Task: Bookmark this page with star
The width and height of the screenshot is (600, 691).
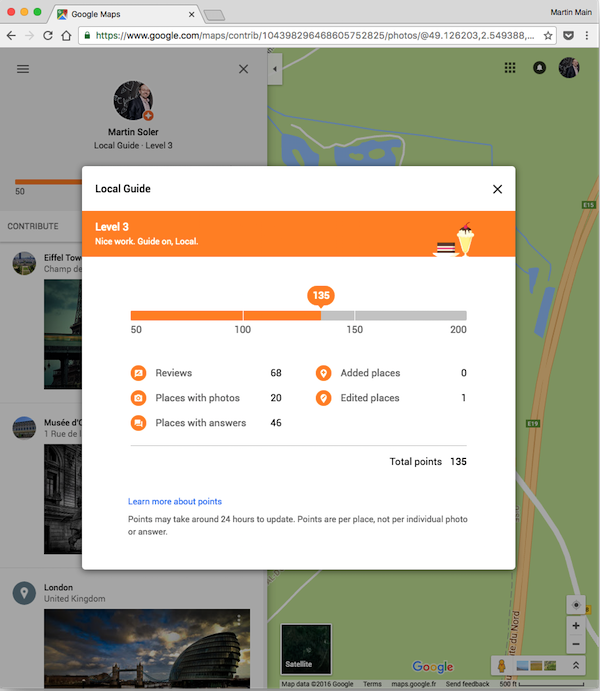Action: coord(548,36)
